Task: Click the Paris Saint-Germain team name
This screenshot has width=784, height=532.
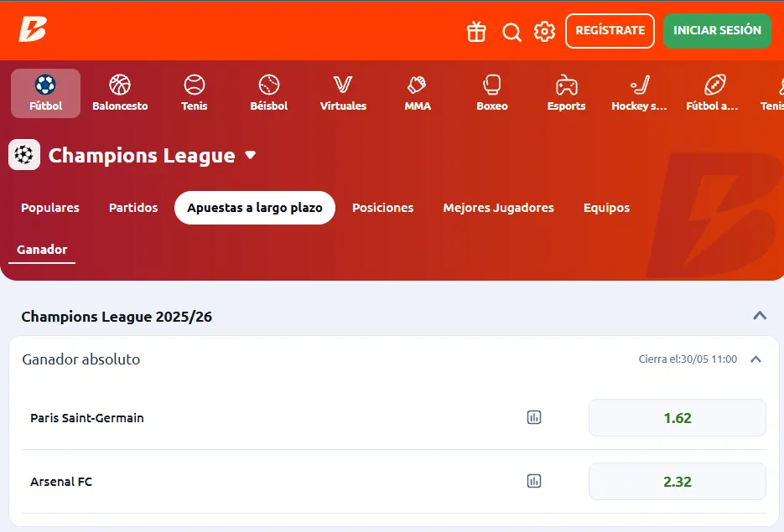Action: click(x=87, y=418)
